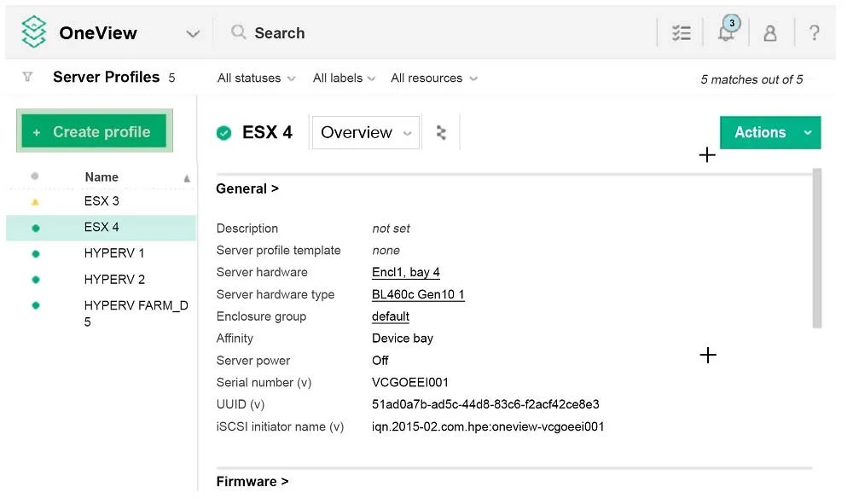Click the Description not set value

click(x=391, y=229)
